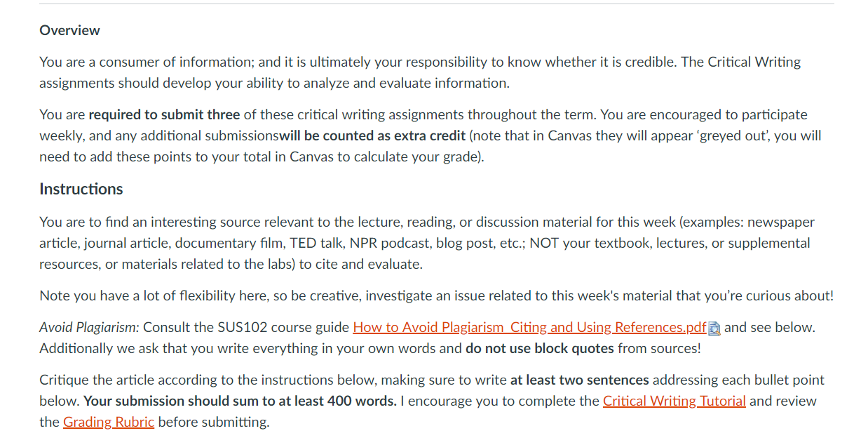The image size is (868, 445).
Task: Click the bold 'do not use block quotes' text
Action: coord(539,348)
